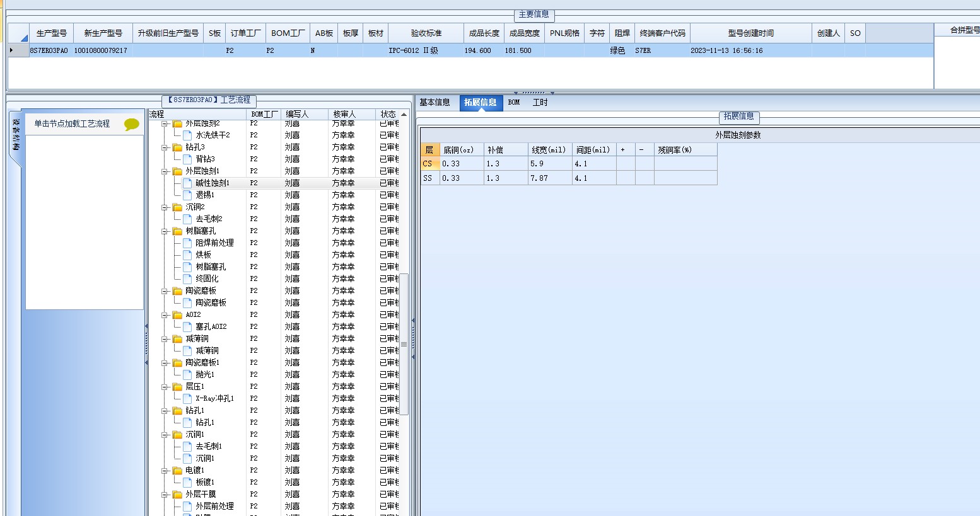Collapse the 陶瓷磨板 folder node
Screen dimensions: 980x516
click(165, 291)
